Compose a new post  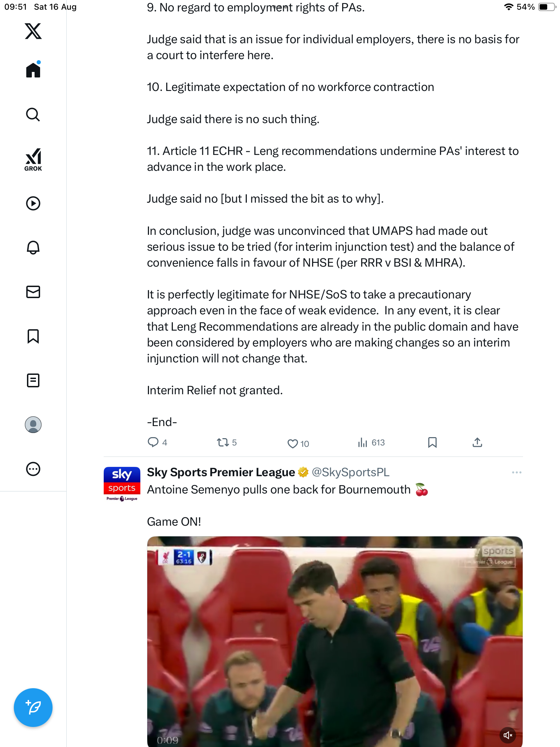[33, 708]
